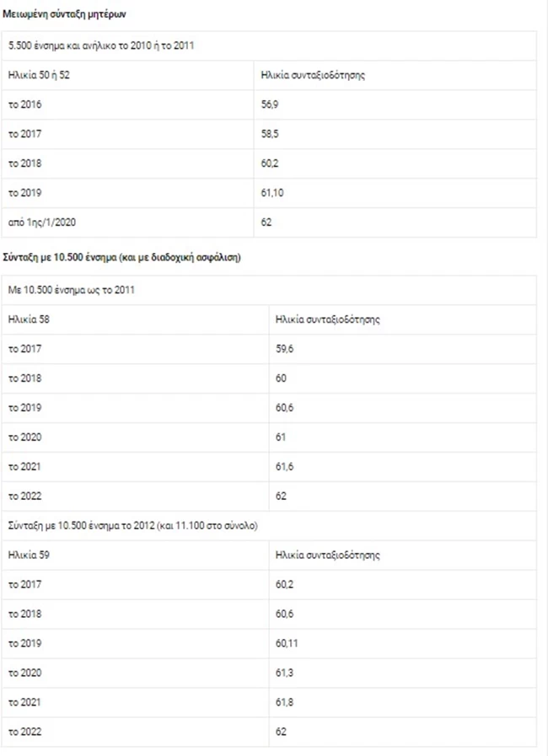
Task: Select the "το 2016" row label
Action: (x=24, y=105)
